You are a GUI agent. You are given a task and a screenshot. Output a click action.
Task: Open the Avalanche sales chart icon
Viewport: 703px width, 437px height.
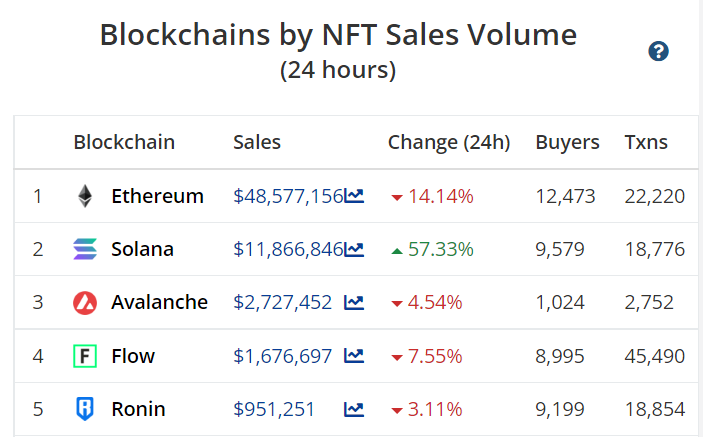[x=354, y=302]
